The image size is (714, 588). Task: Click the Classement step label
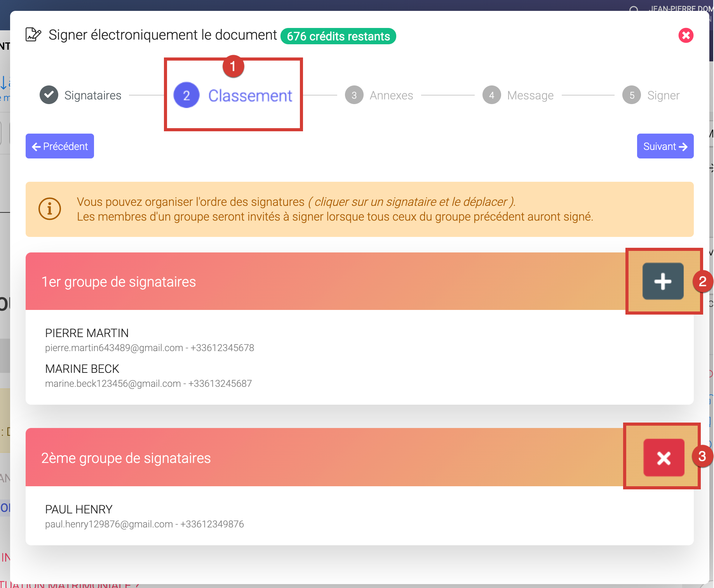point(250,96)
